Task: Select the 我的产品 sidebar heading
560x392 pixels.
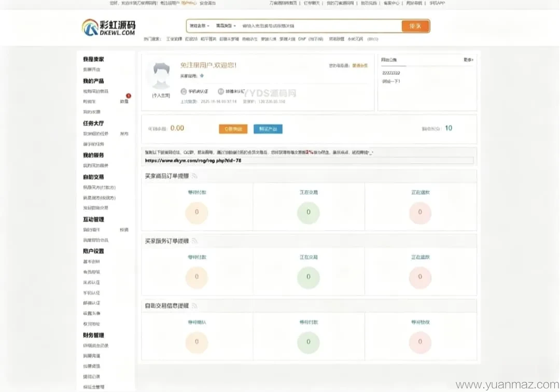Action: click(x=93, y=81)
